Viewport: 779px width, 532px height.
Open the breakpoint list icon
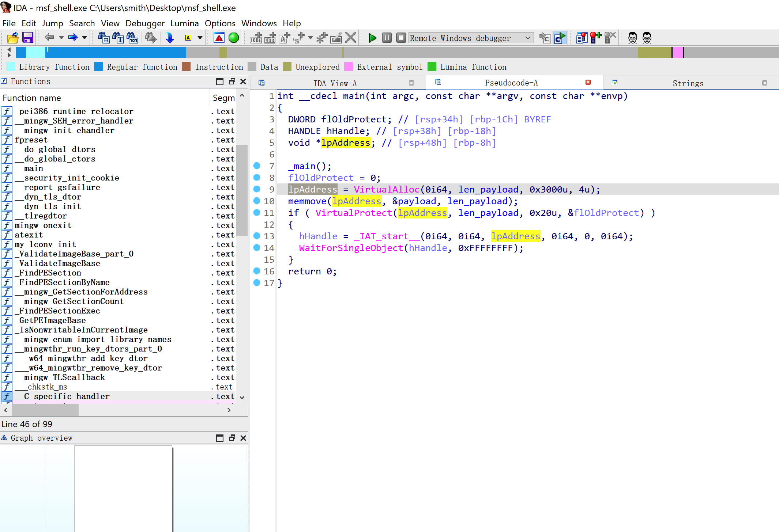[581, 38]
